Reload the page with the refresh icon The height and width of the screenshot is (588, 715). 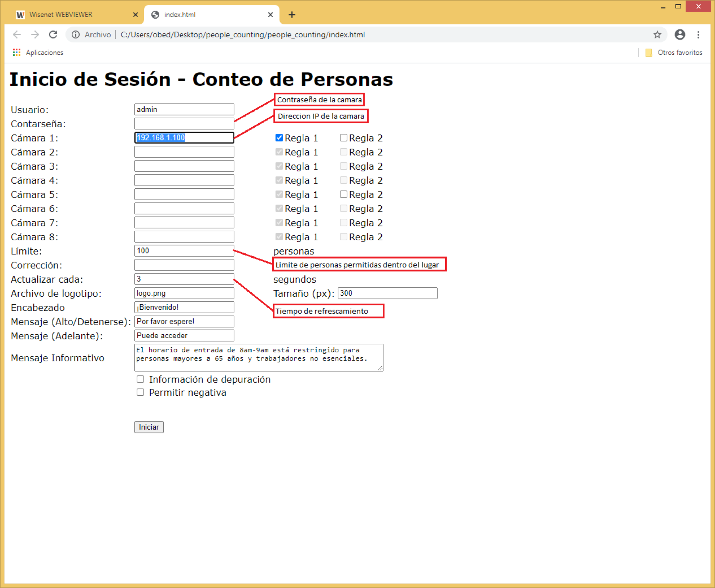tap(53, 34)
